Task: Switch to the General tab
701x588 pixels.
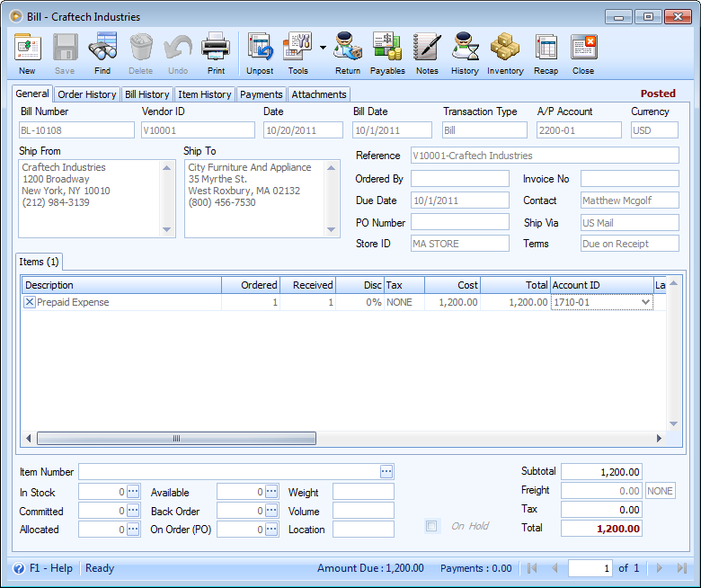Action: (32, 94)
